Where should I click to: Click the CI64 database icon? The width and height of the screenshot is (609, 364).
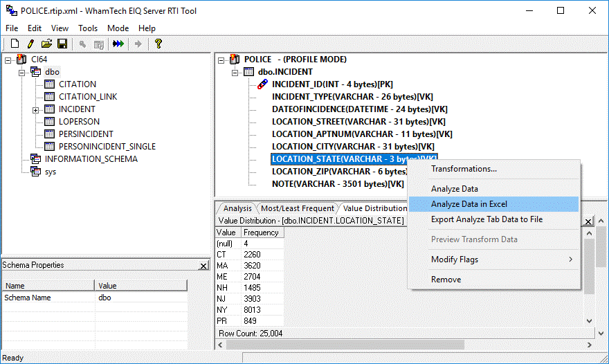click(x=21, y=60)
